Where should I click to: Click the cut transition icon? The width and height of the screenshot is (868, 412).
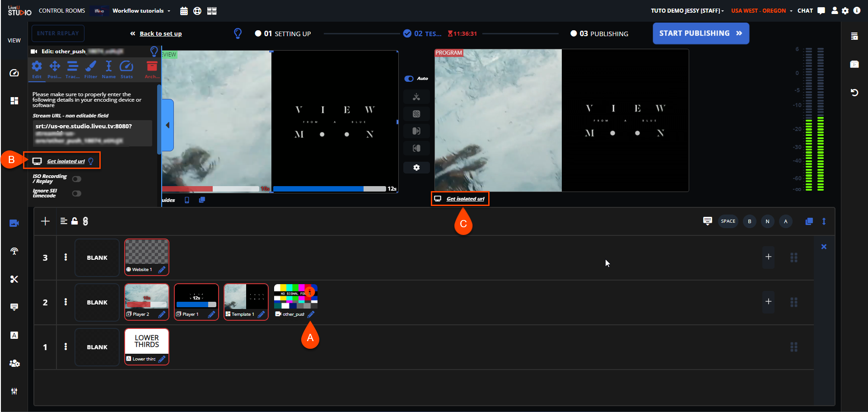pyautogui.click(x=416, y=97)
